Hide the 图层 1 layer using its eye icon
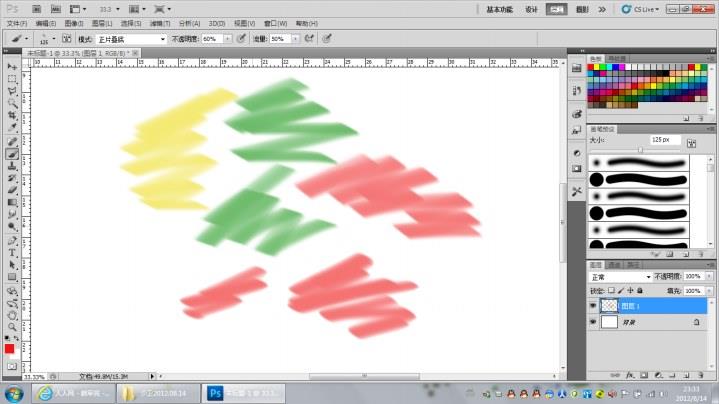The width and height of the screenshot is (719, 404). pos(593,307)
